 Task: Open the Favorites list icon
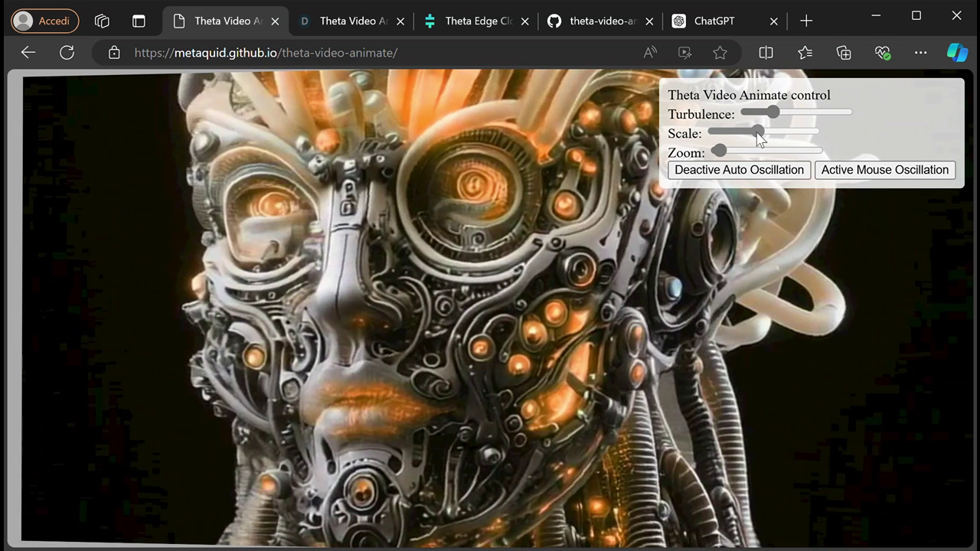coord(805,53)
